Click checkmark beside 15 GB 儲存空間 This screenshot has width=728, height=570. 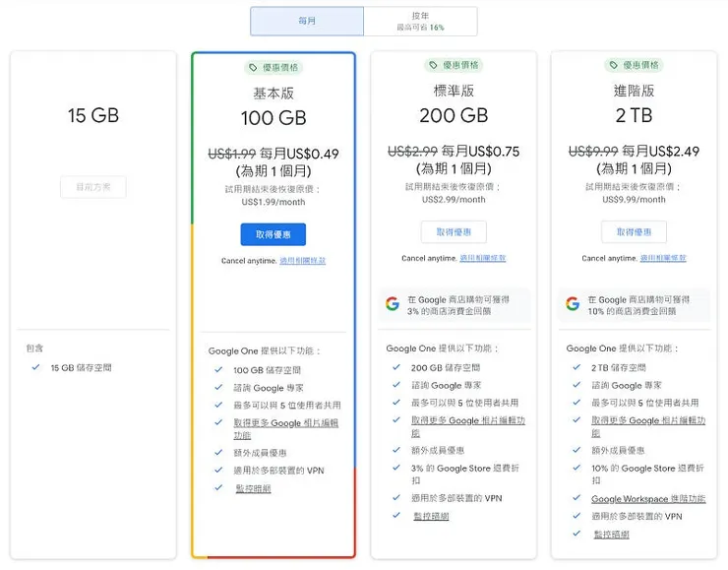point(35,367)
